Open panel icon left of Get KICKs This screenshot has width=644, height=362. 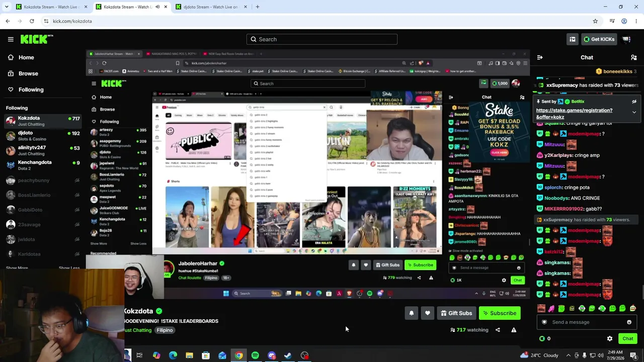(572, 39)
